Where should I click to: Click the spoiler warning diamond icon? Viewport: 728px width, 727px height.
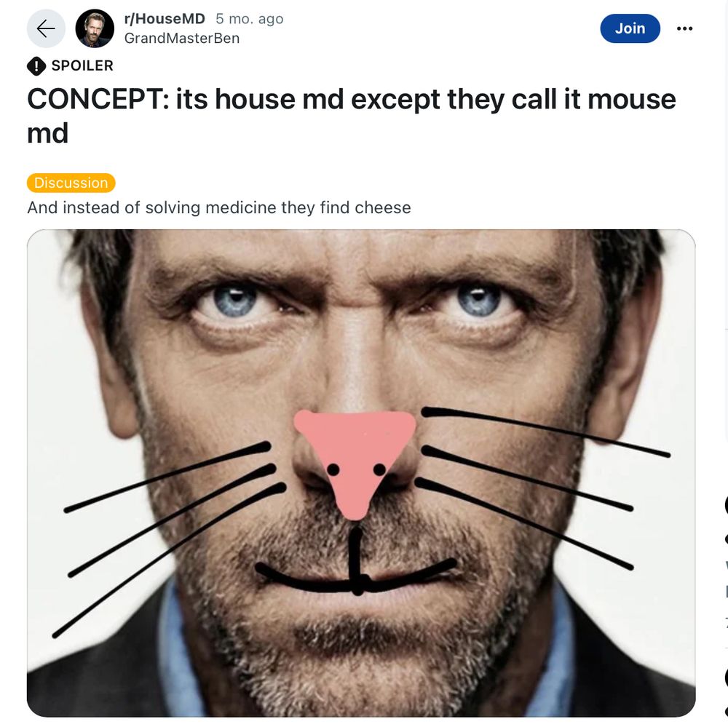(x=36, y=66)
